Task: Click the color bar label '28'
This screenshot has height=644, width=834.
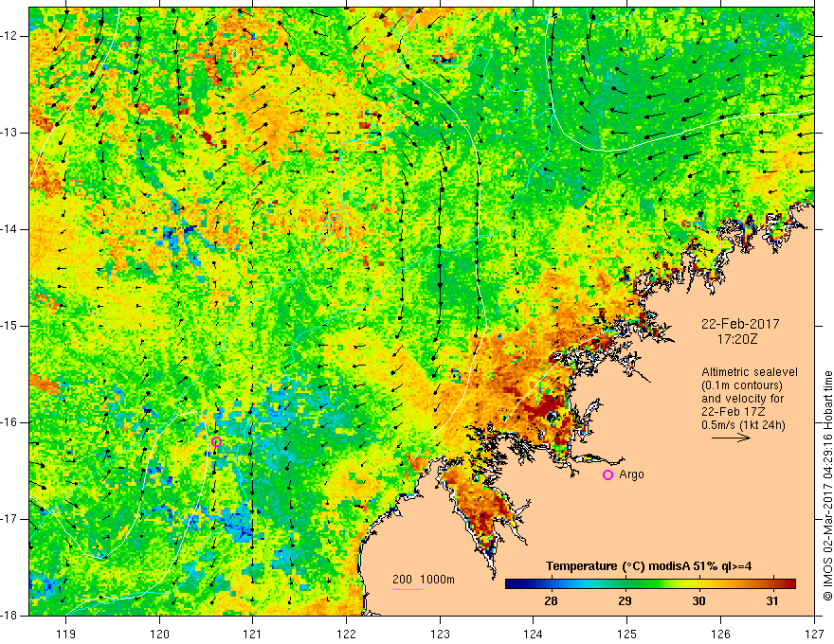Action: tap(551, 601)
